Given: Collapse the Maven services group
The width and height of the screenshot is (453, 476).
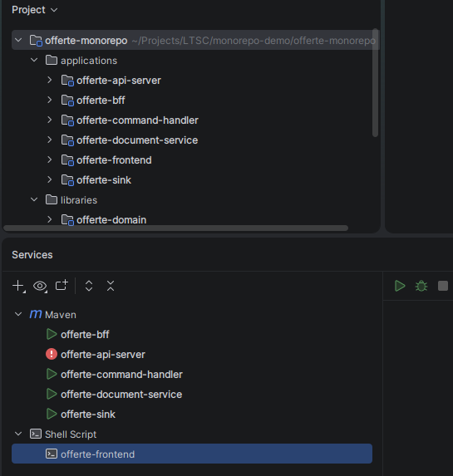Looking at the screenshot, I should 18,314.
